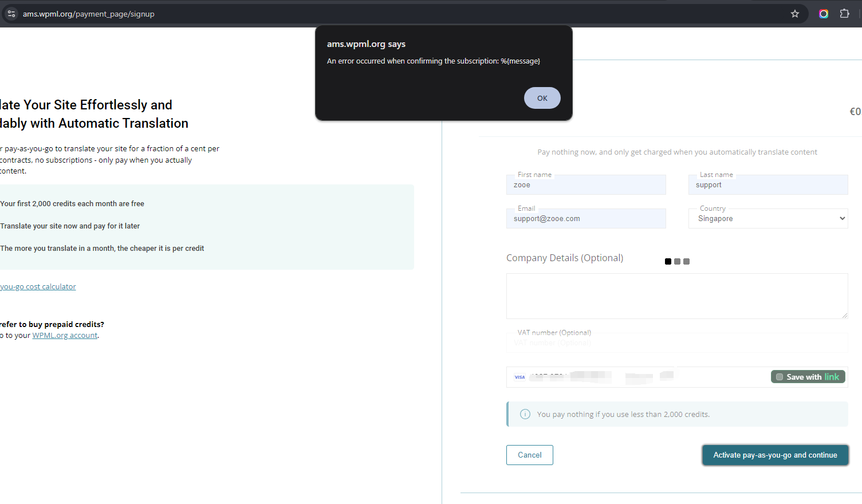Click into the Email field
The image size is (862, 504).
pyautogui.click(x=586, y=218)
